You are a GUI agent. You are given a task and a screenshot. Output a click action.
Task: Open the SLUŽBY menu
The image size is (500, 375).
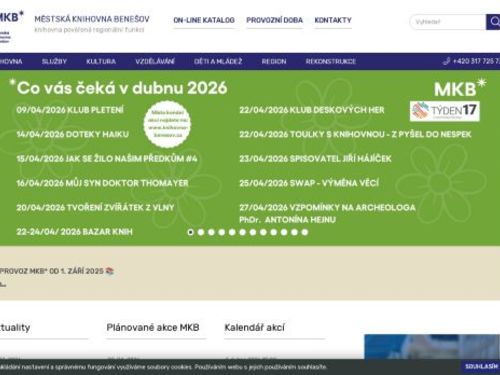54,62
